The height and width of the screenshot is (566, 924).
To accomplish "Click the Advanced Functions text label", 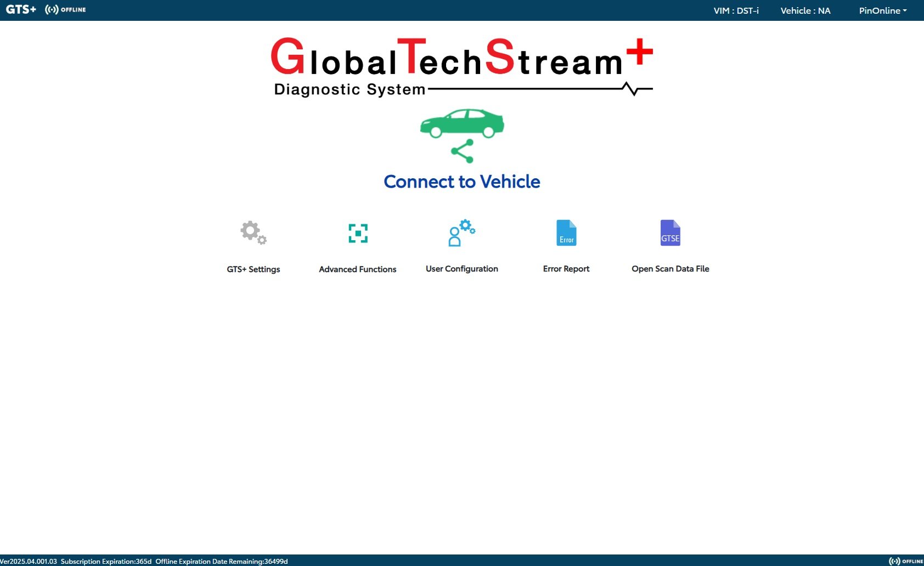I will 358,269.
